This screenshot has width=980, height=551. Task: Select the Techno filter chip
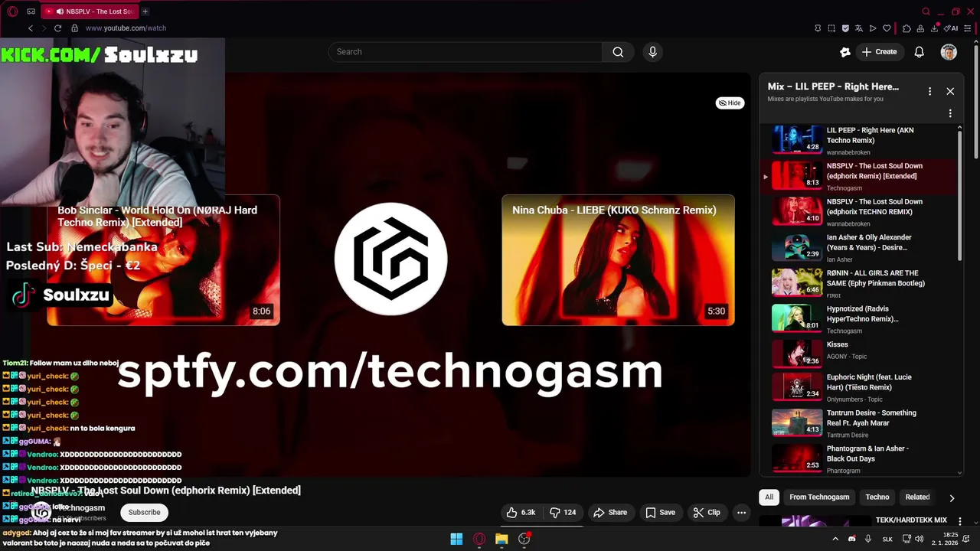coord(877,497)
